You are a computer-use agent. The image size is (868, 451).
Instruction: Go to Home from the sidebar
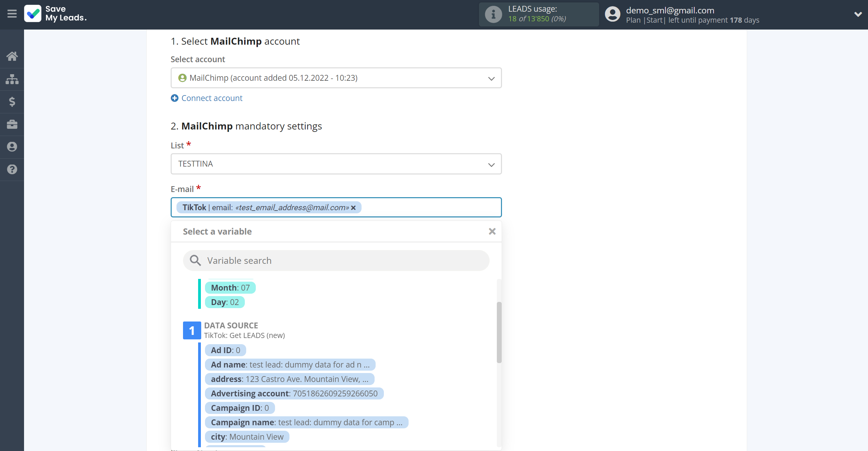12,56
